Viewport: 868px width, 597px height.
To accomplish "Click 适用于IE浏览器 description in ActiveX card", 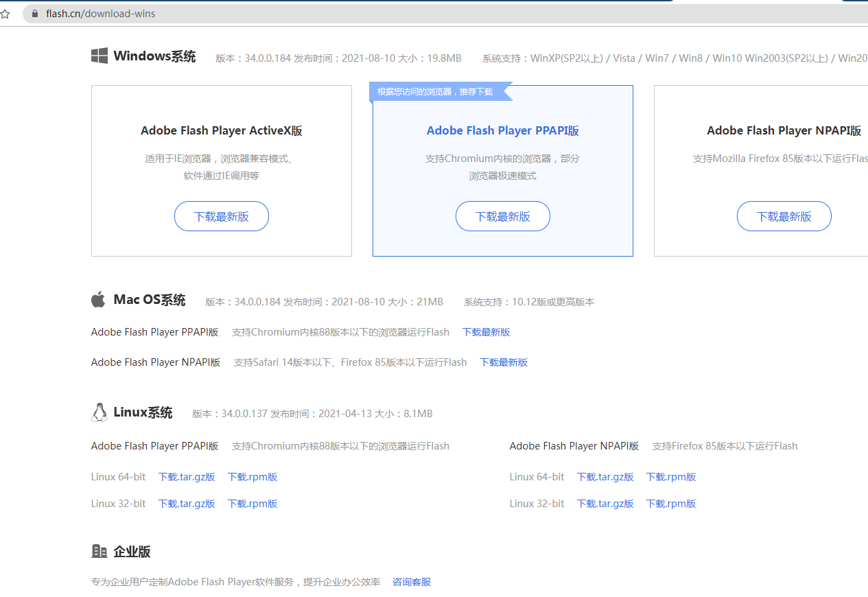I will point(222,167).
